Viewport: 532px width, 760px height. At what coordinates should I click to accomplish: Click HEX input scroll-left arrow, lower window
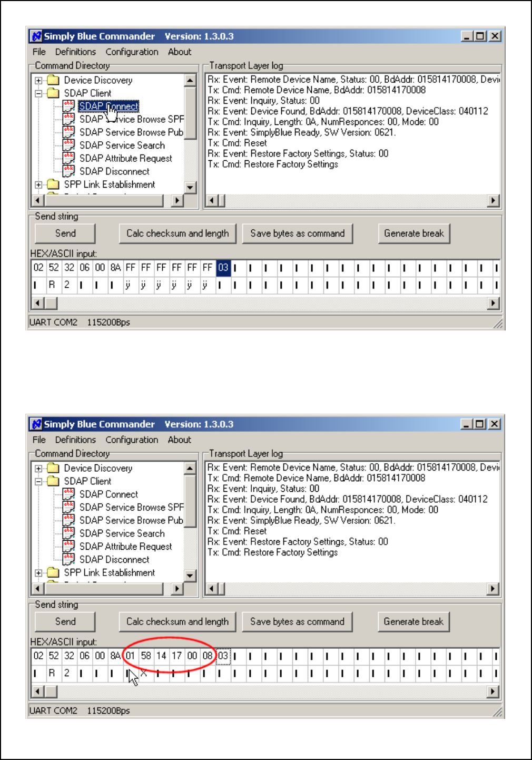[x=37, y=691]
